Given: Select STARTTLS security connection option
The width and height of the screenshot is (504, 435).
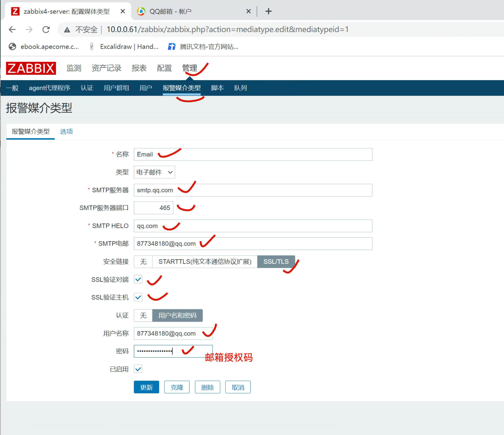Looking at the screenshot, I should [205, 262].
